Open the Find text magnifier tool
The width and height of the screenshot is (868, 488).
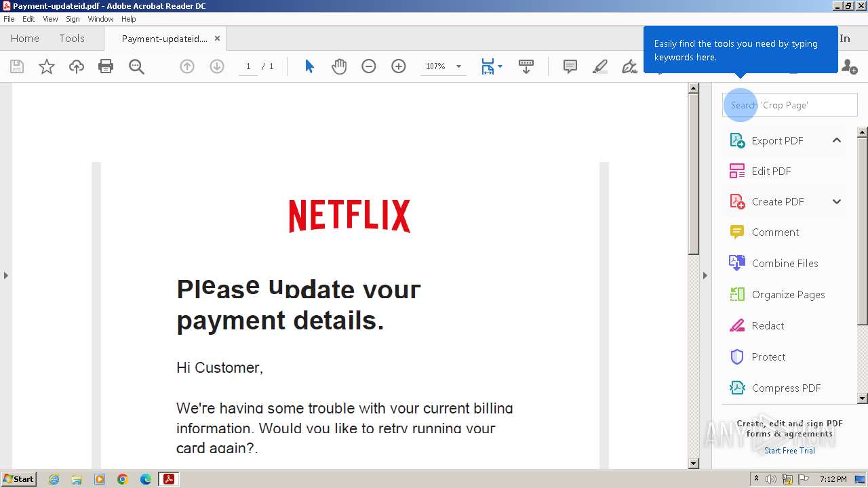(136, 66)
